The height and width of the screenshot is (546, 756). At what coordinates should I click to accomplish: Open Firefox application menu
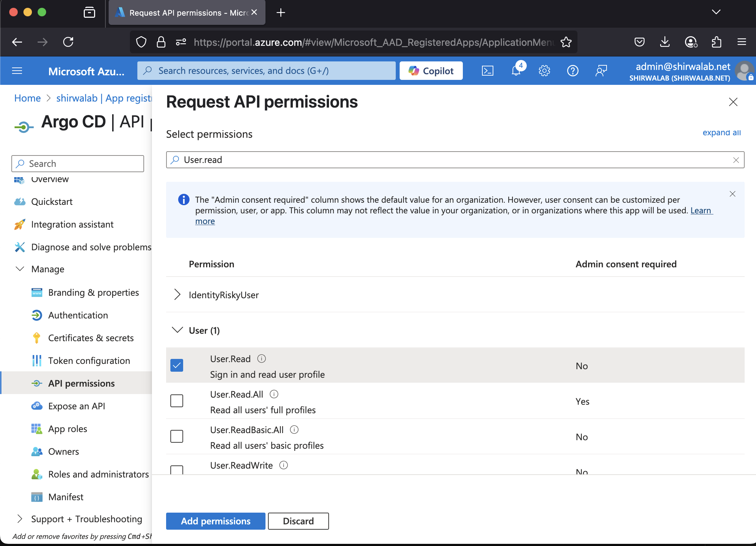point(742,42)
